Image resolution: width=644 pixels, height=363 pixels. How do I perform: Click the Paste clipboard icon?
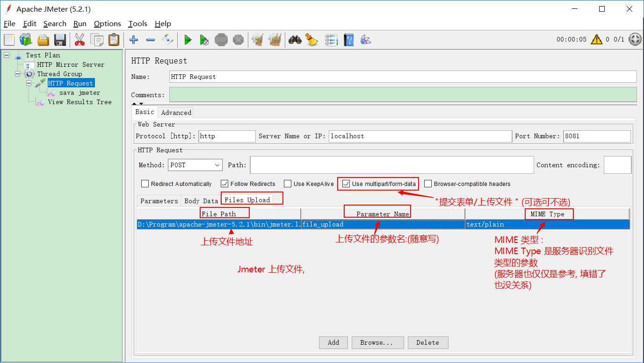(114, 40)
